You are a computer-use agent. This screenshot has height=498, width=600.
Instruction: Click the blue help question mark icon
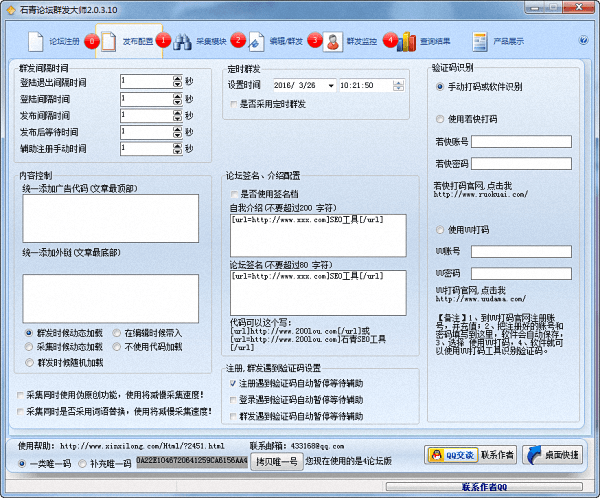click(583, 41)
